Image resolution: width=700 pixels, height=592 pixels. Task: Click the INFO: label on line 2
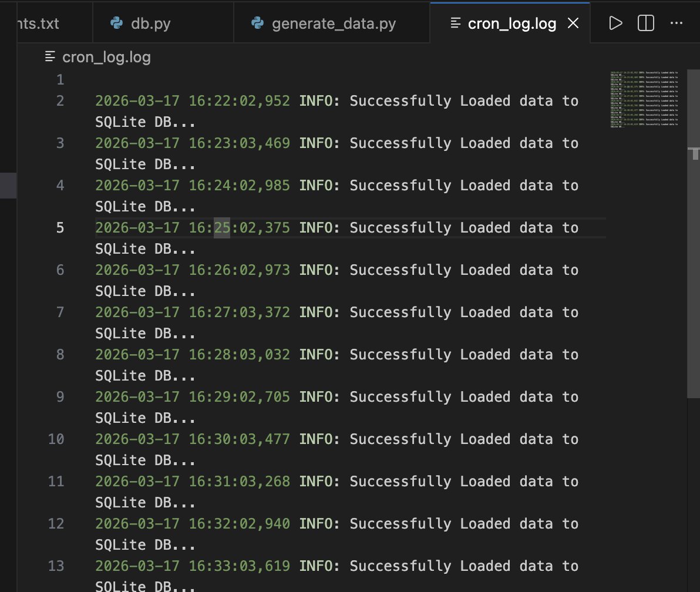(319, 101)
